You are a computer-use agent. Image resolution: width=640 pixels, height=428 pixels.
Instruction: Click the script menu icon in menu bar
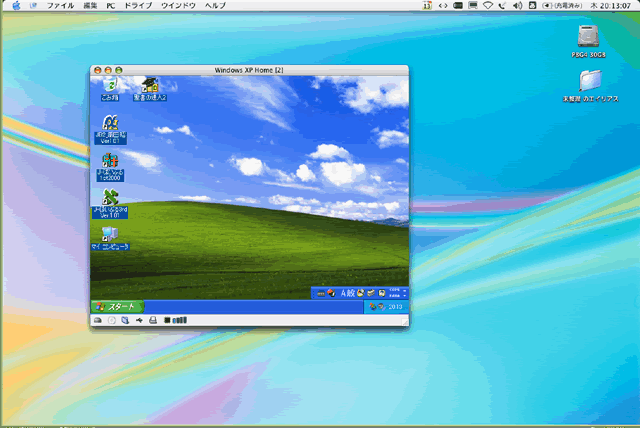tap(532, 6)
